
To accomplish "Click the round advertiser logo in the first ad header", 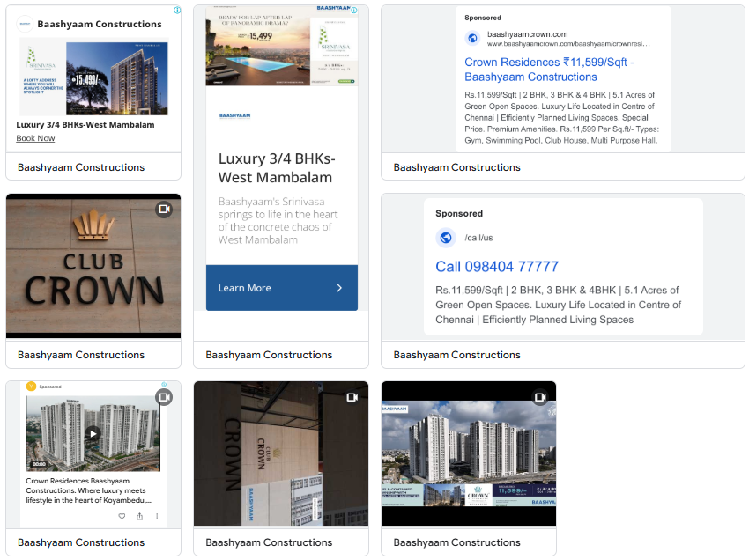I will [x=25, y=24].
